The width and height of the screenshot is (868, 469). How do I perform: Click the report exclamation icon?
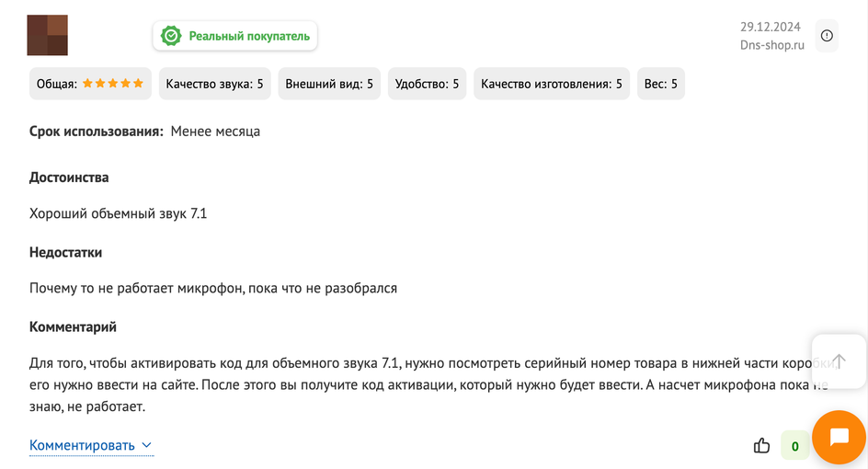tap(827, 36)
